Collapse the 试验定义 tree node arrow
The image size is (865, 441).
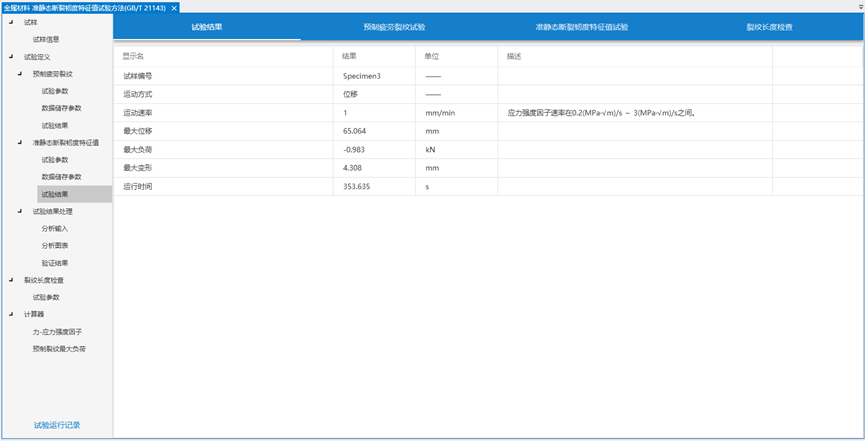tap(11, 57)
